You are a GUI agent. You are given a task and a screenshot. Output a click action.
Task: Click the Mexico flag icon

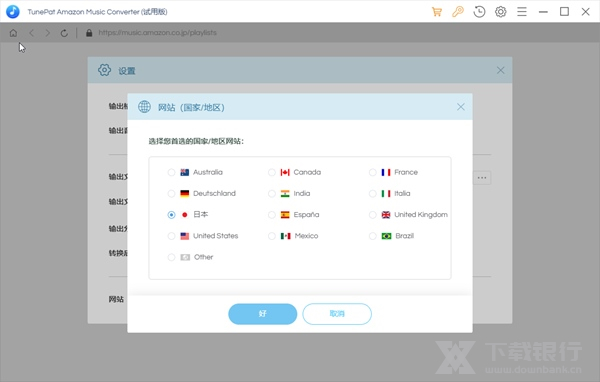[285, 236]
